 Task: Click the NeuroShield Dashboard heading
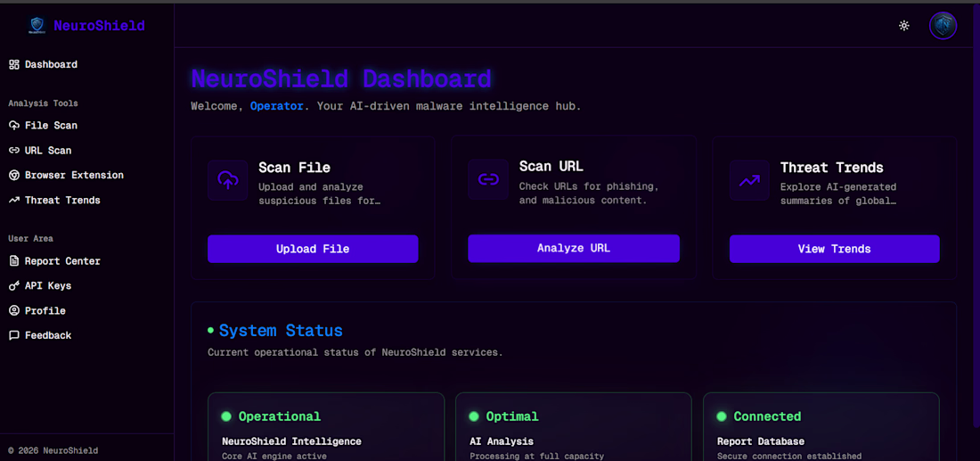pyautogui.click(x=341, y=79)
